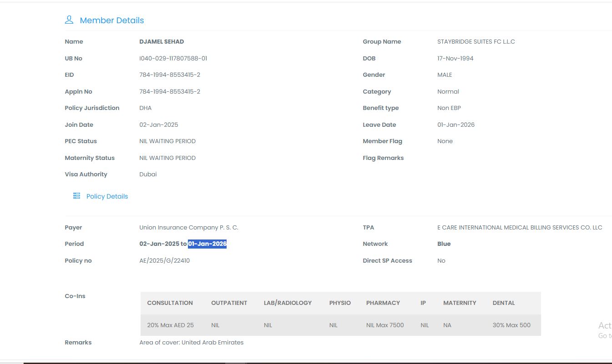Select the Policy Jurisdiction value DHA

(146, 108)
